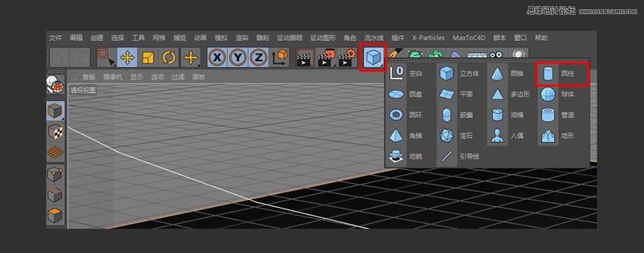
Task: Click the 透视视图 viewport label
Action: coord(83,91)
